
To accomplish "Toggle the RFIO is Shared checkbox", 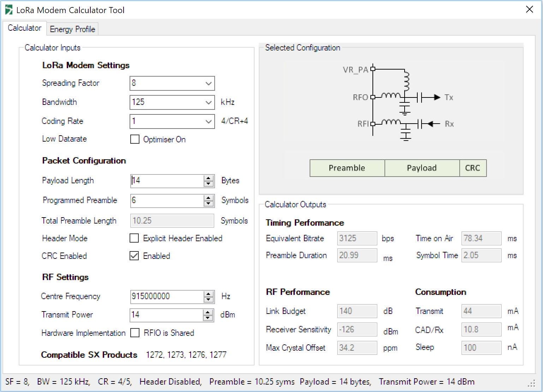I will [x=135, y=333].
